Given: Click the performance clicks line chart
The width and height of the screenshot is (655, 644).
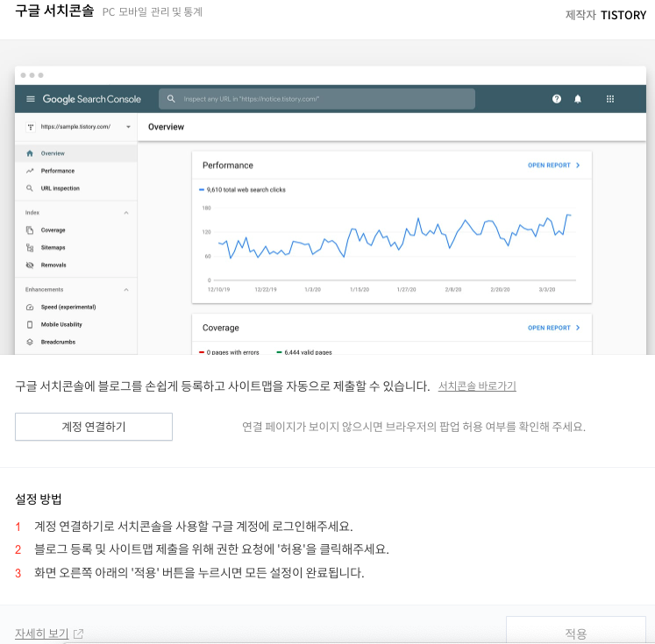Looking at the screenshot, I should pyautogui.click(x=395, y=237).
